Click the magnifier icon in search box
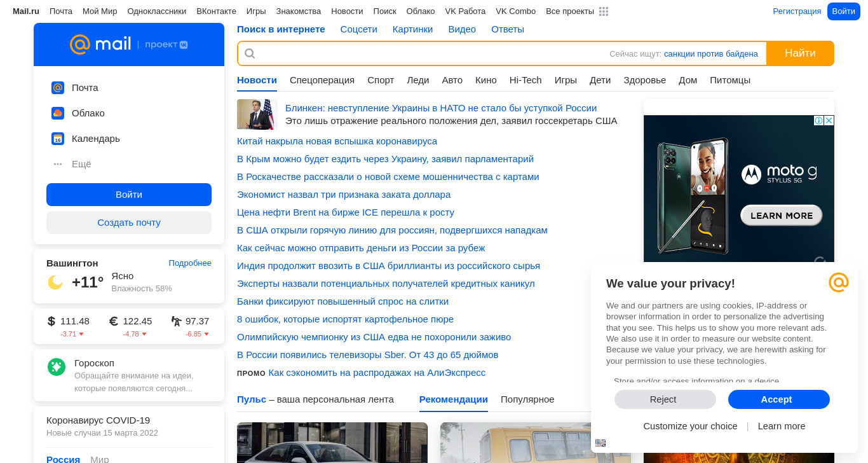 tap(250, 53)
